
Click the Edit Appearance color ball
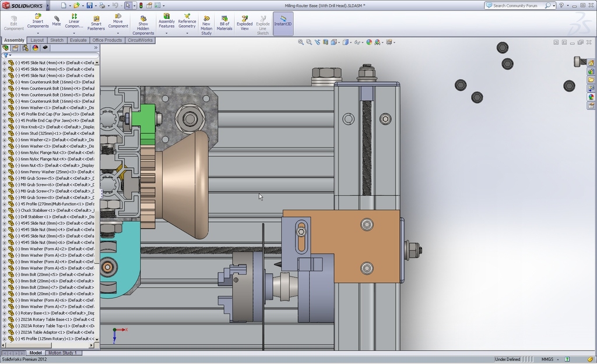(369, 42)
